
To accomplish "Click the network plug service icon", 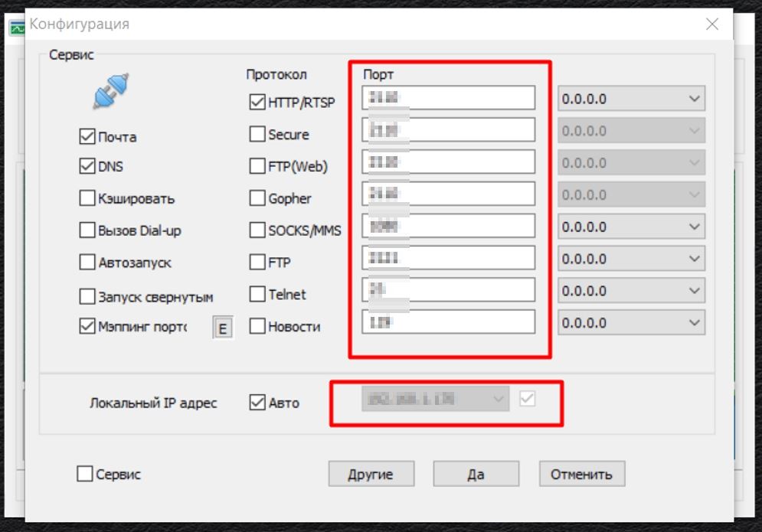I will (111, 91).
